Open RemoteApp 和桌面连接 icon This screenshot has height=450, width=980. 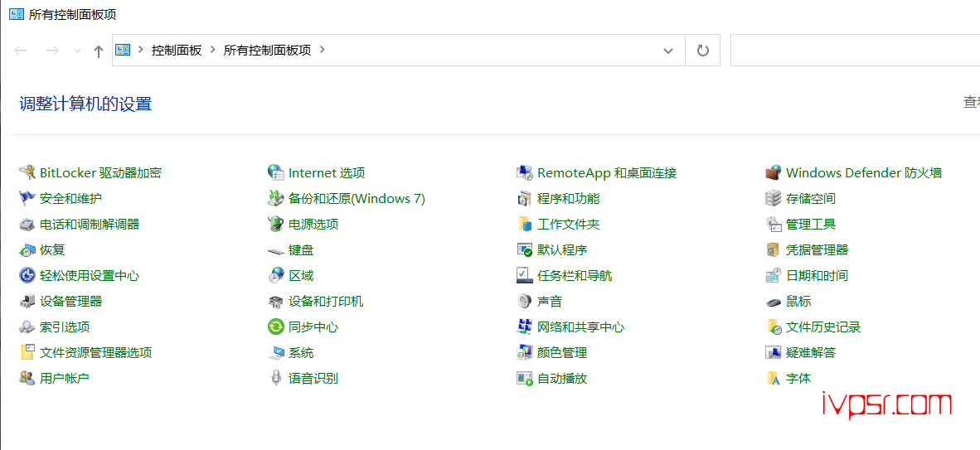click(x=524, y=172)
